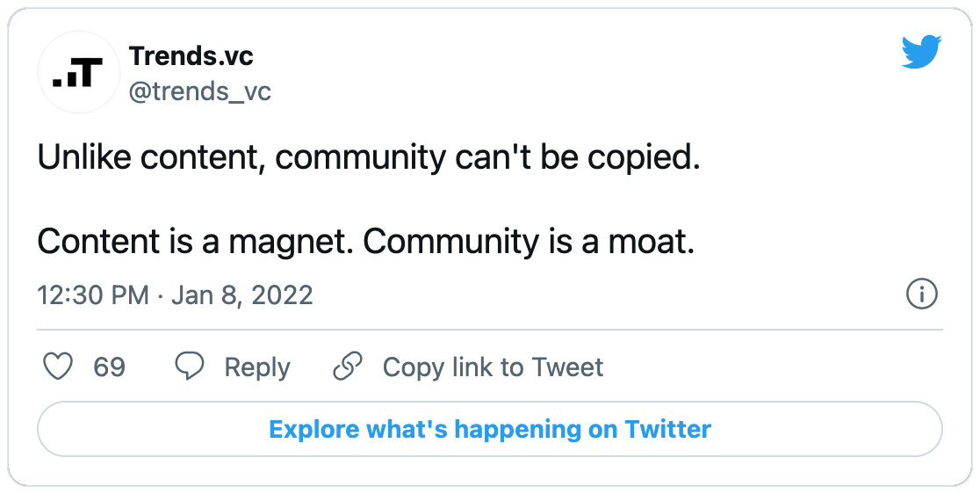
Task: Click the word Twitter in Explore button
Action: coord(668,430)
